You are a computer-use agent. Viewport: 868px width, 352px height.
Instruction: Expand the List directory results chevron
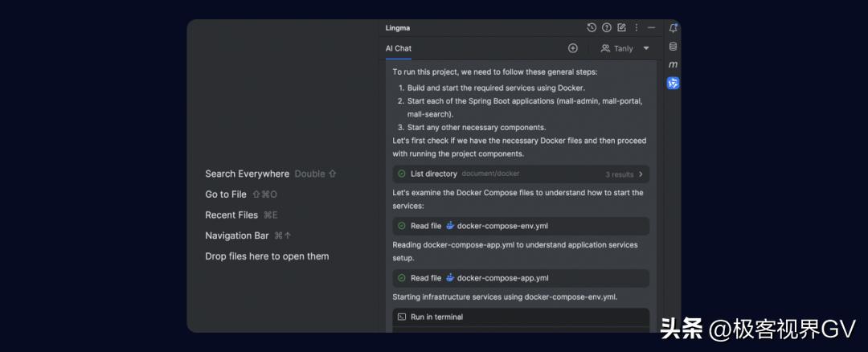pyautogui.click(x=641, y=174)
